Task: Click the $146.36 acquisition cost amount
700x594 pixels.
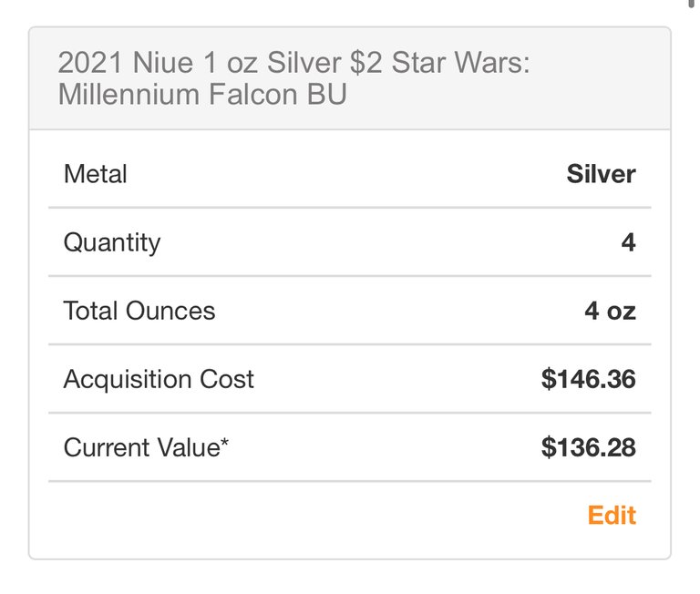Action: (x=589, y=379)
